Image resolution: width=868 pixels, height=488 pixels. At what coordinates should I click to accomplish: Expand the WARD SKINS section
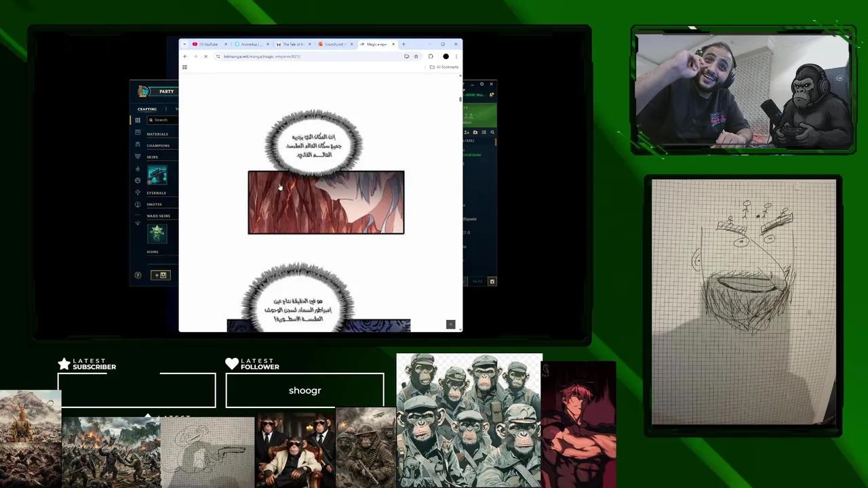(158, 216)
